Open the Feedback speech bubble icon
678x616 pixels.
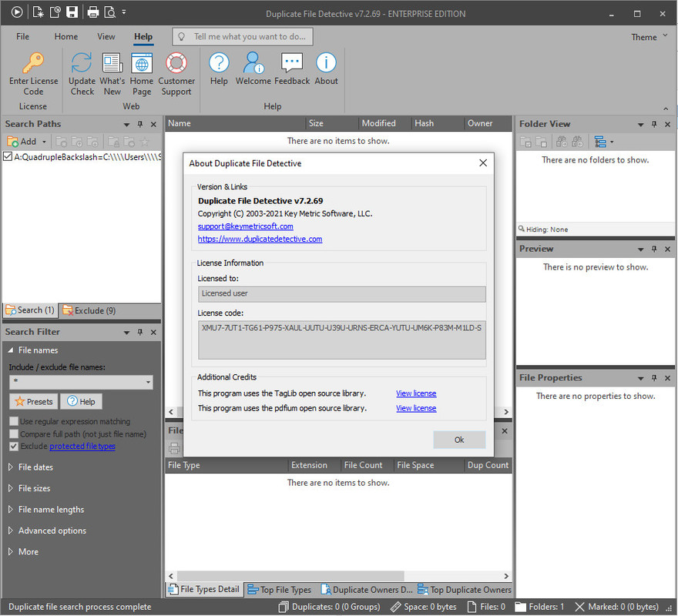click(x=292, y=63)
